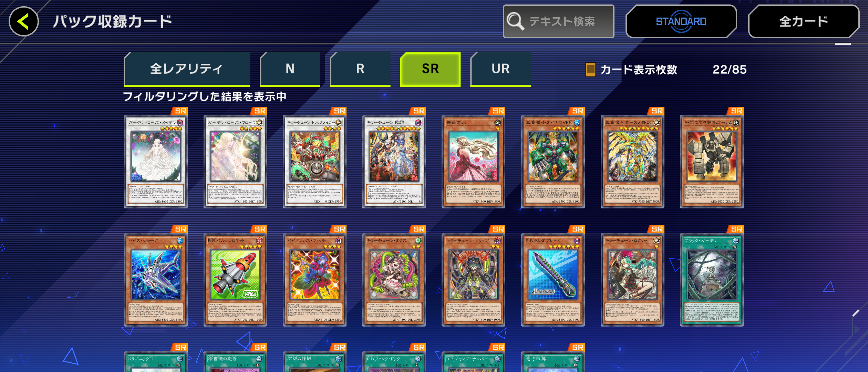Open R.B.ラムダブレード card
This screenshot has height=372, width=868.
point(553,280)
